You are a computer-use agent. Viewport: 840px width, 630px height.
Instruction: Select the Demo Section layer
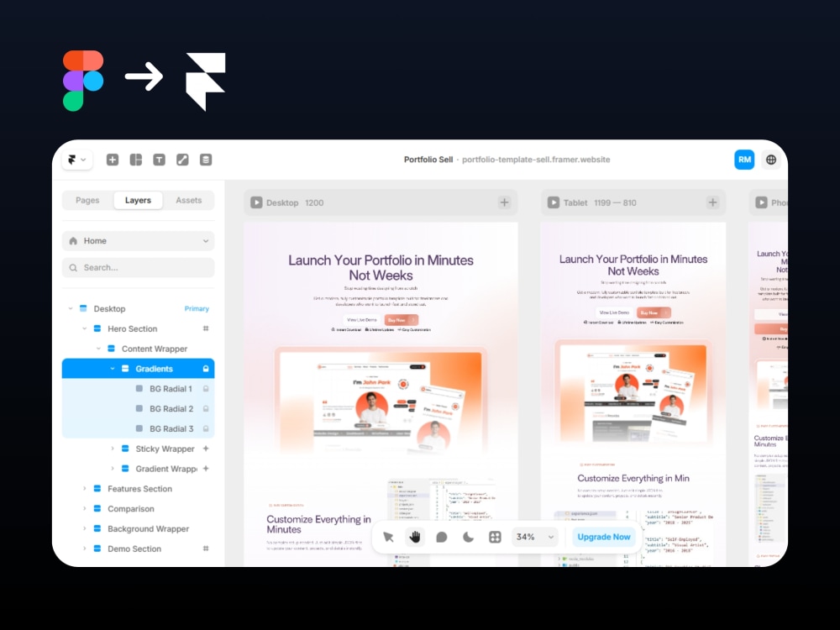(139, 549)
